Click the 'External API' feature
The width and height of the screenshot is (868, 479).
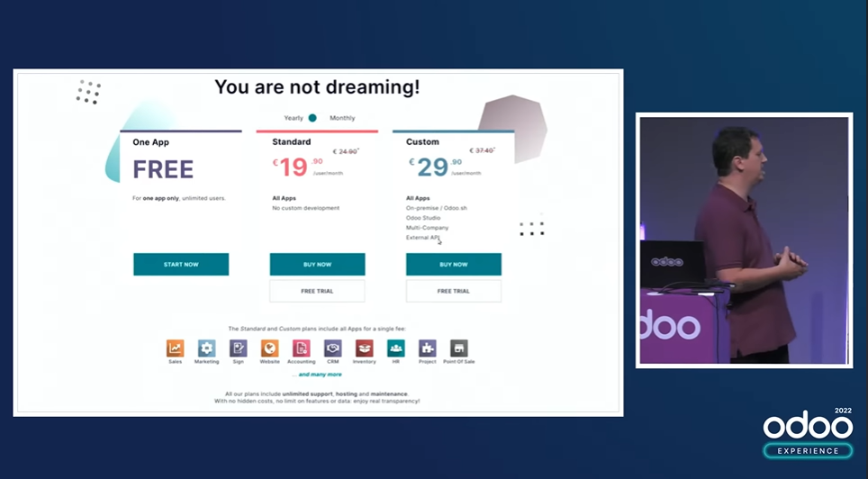(x=422, y=238)
